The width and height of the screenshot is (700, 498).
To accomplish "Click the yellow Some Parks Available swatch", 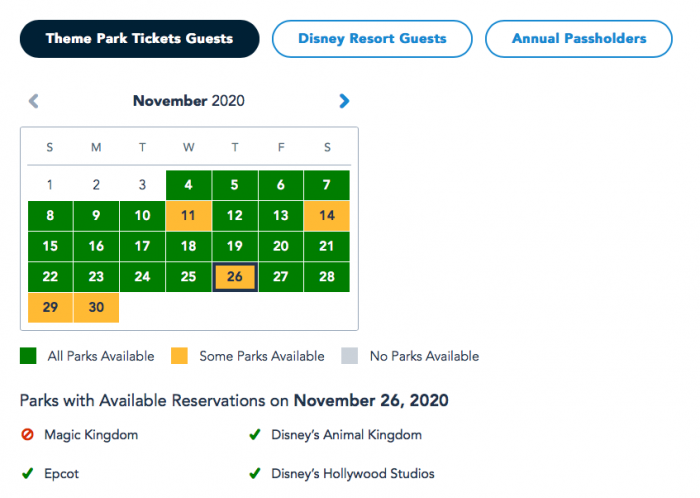I will [x=179, y=356].
